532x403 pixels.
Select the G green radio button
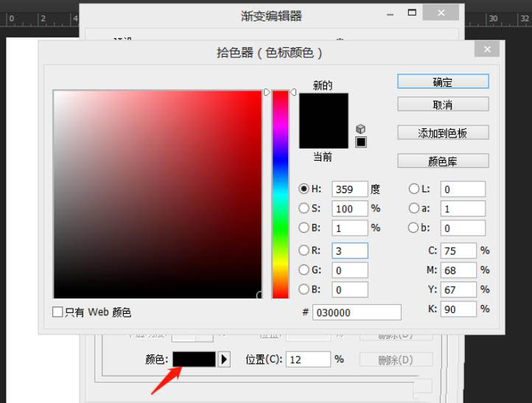[304, 270]
